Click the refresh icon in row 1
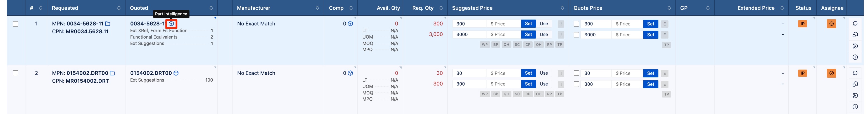868x114 pixels. tap(855, 23)
